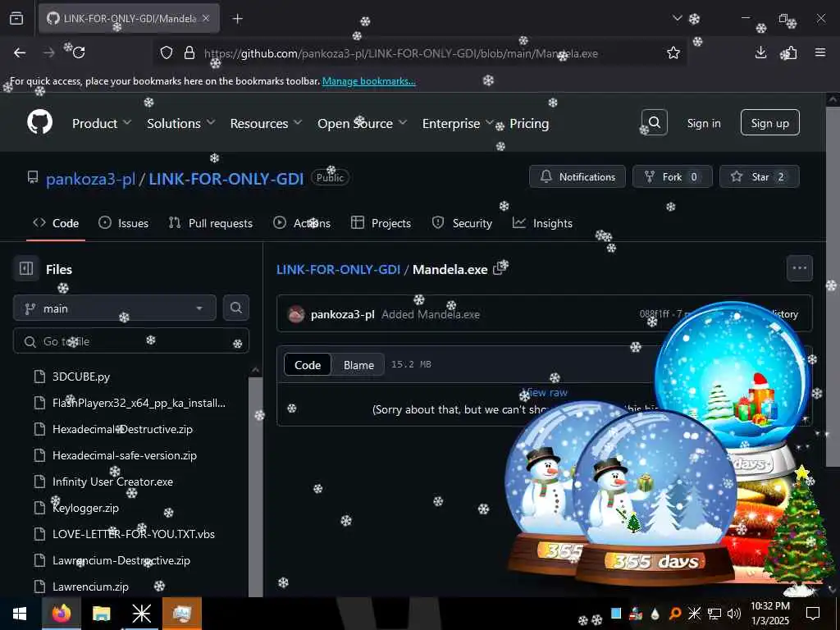Open 3DCUBE.py in file tree
Screen dimensions: 840x630
click(x=81, y=377)
